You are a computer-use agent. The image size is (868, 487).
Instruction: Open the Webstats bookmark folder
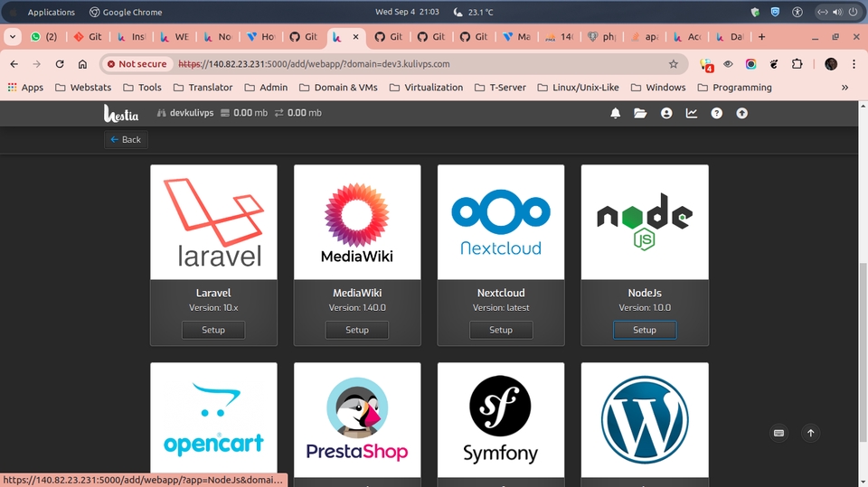click(83, 88)
